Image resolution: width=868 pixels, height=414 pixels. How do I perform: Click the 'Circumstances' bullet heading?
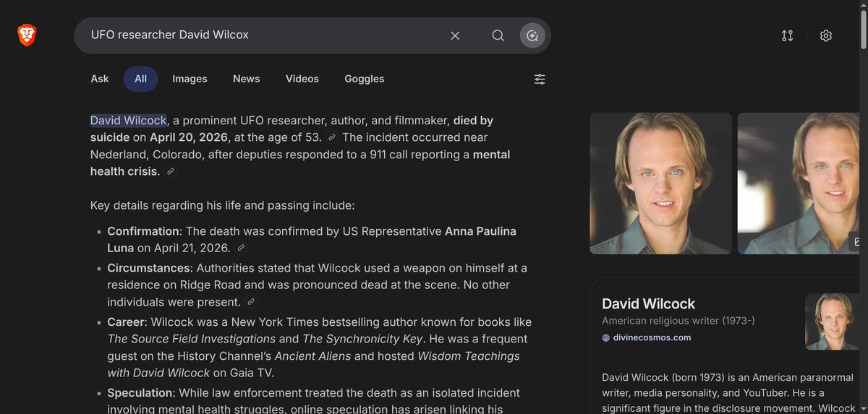148,268
